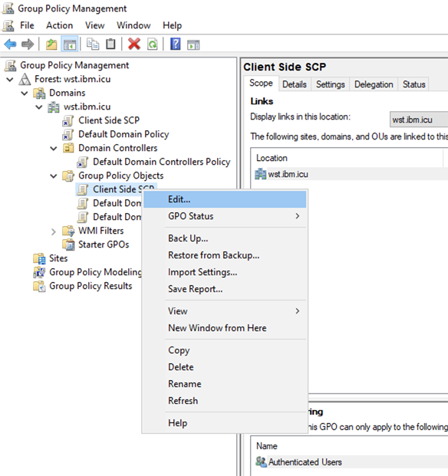Click the Domains folder icon in tree
Screen dimensions: 448x476
[39, 93]
